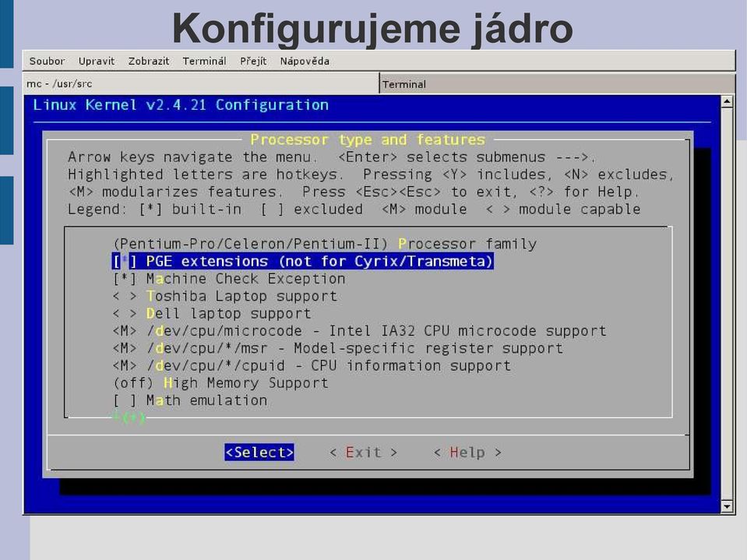Toggle Machine Check Exception option
The image size is (747, 560).
tap(229, 279)
